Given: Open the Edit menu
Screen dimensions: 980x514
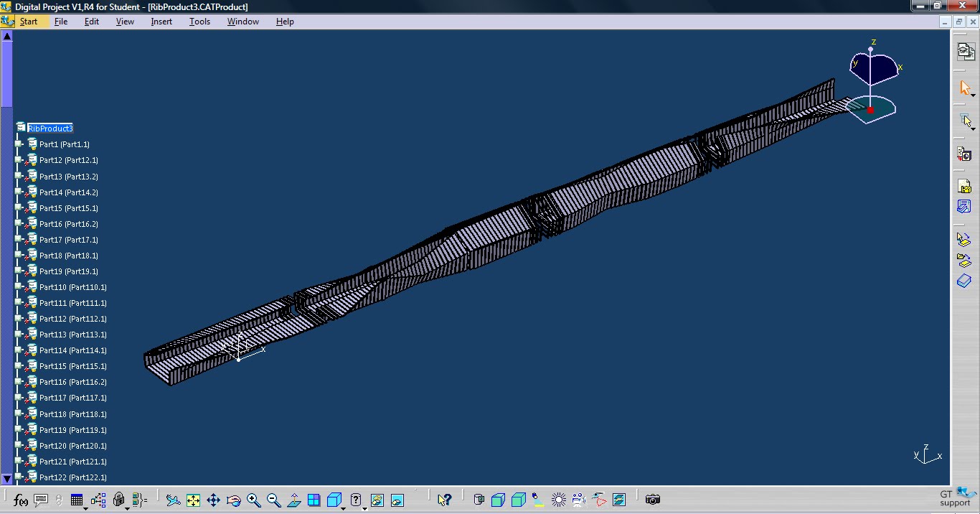Looking at the screenshot, I should coord(92,22).
